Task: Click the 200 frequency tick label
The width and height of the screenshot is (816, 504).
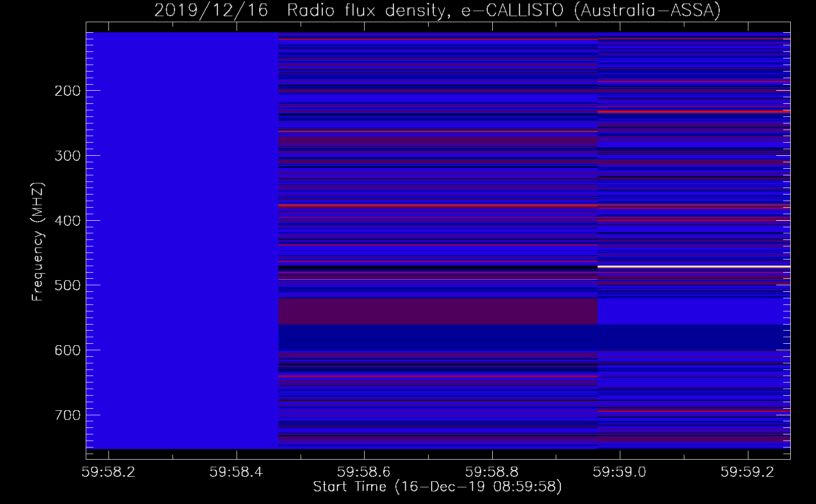Action: [x=68, y=91]
